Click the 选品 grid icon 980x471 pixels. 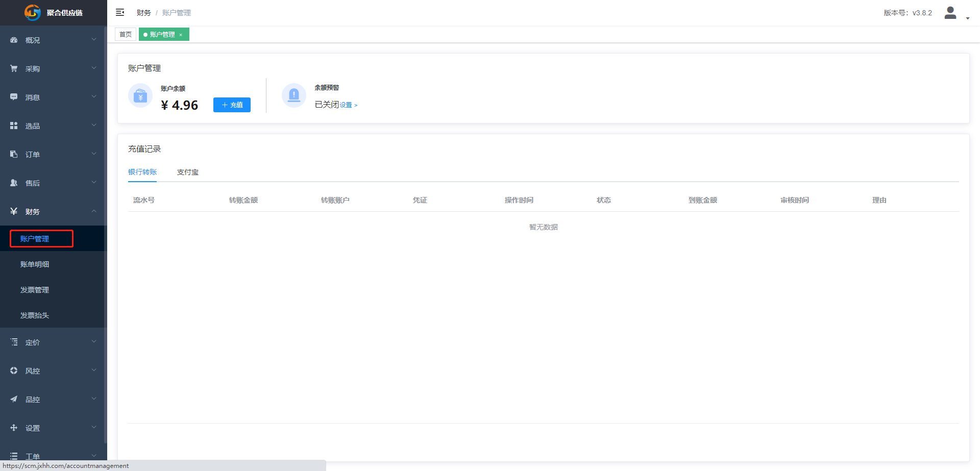click(x=14, y=126)
